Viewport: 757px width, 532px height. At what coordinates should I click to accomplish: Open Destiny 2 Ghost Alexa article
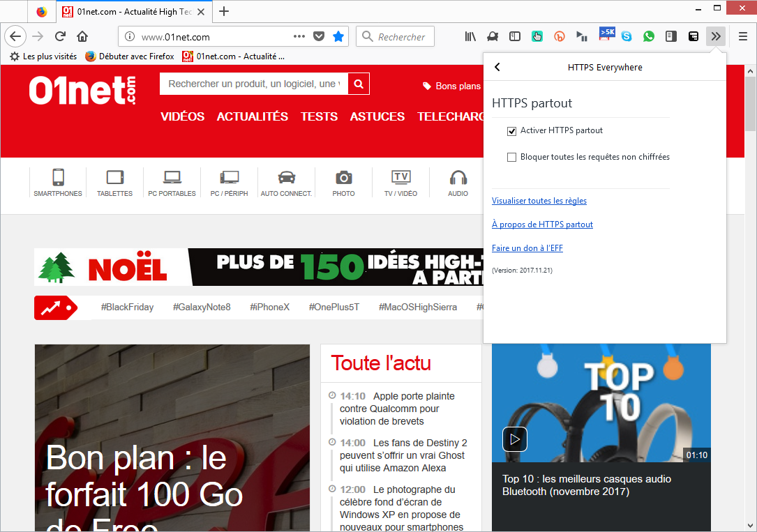(x=403, y=455)
